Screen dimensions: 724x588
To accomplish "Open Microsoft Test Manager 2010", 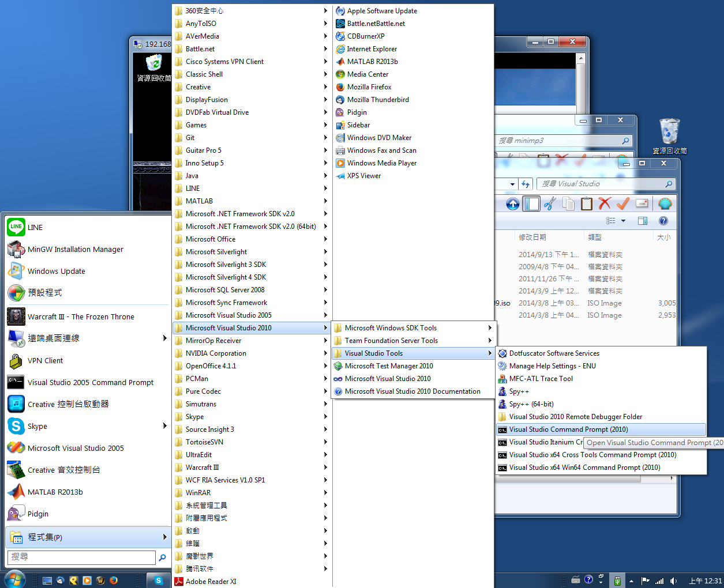I will (x=414, y=366).
